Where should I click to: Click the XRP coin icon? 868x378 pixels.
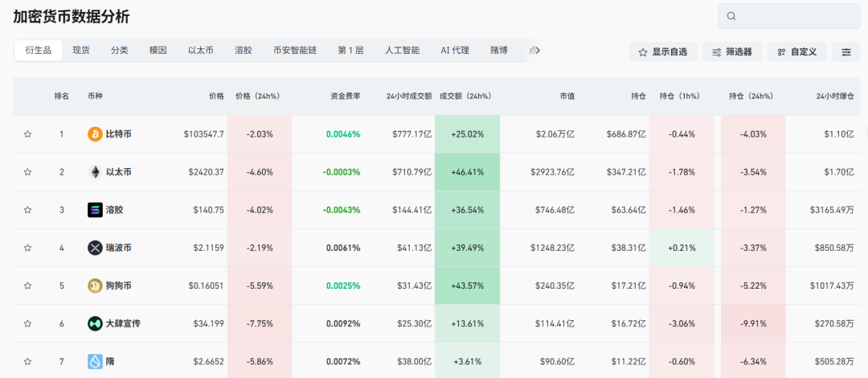point(95,248)
